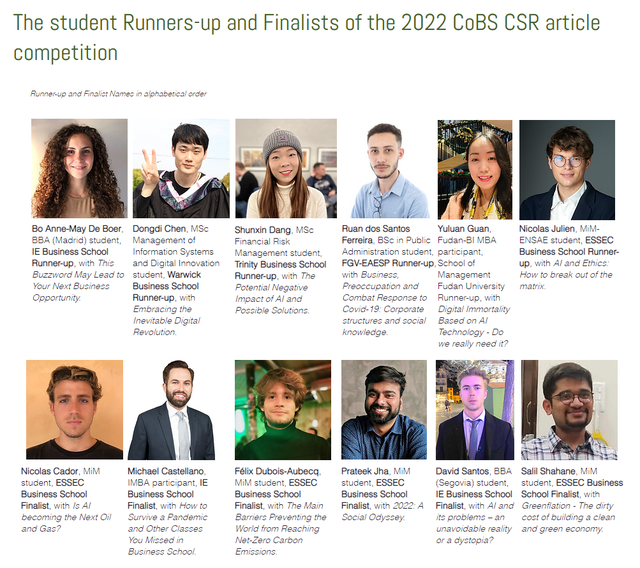Screen dimensions: 640x568
Task: Open Shunxin Dang's beanie portrait
Action: tap(286, 168)
